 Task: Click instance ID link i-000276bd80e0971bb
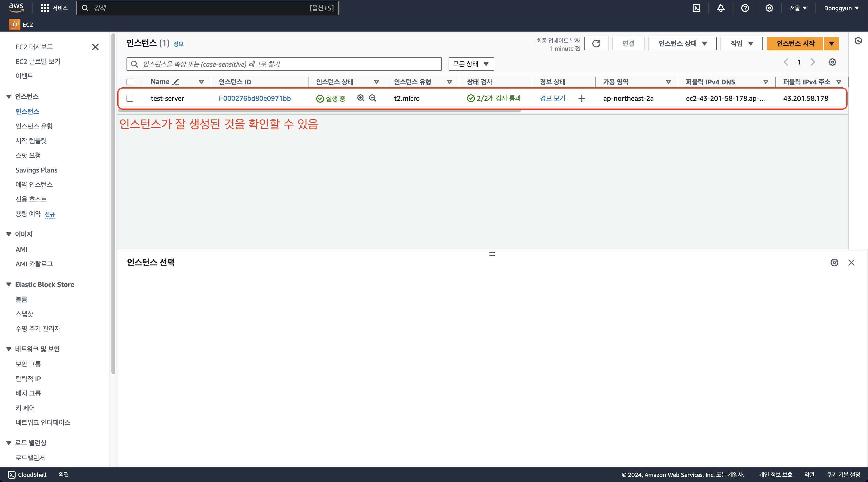click(254, 99)
